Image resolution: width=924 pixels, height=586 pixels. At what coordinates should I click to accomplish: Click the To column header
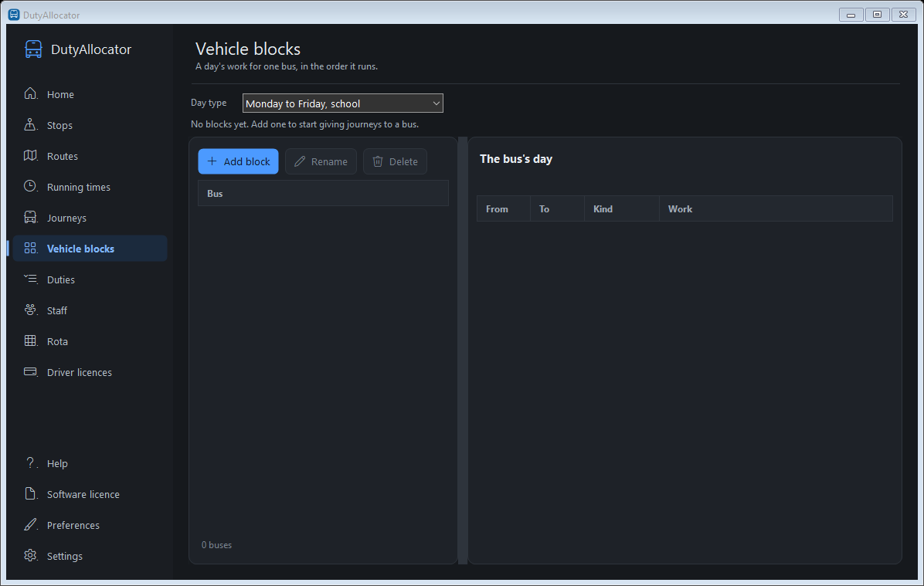point(557,209)
